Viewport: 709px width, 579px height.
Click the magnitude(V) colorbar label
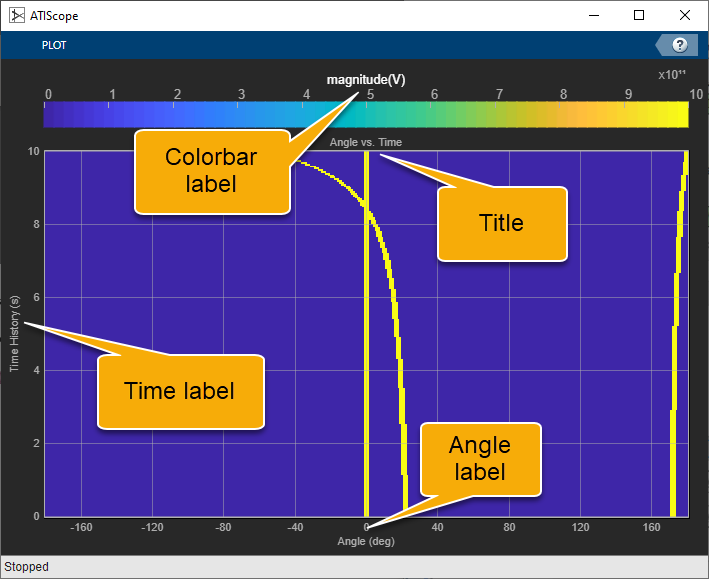coord(366,80)
